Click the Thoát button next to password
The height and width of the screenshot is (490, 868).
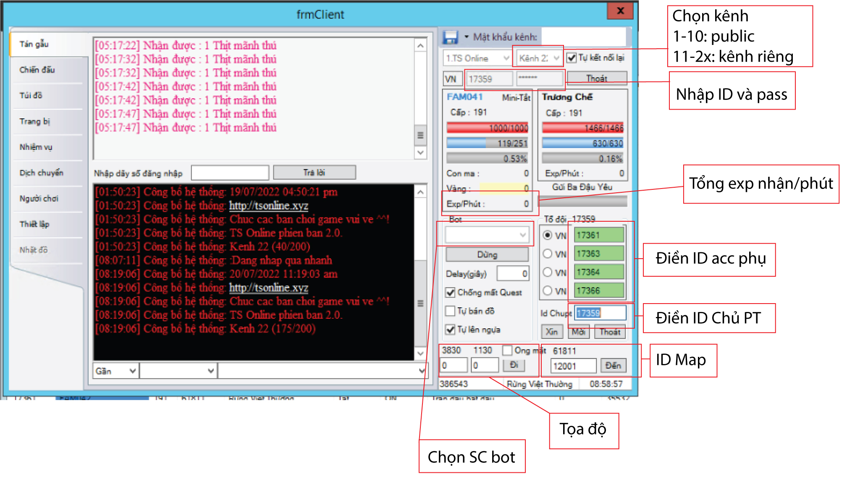(597, 79)
